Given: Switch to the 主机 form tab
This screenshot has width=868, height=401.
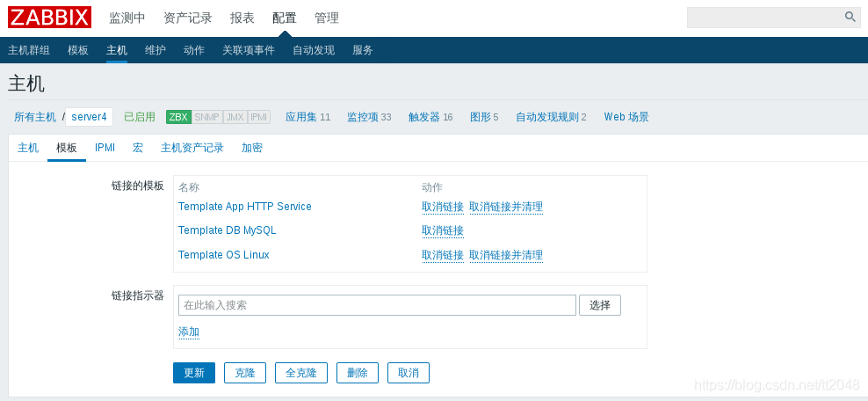Looking at the screenshot, I should coord(28,148).
